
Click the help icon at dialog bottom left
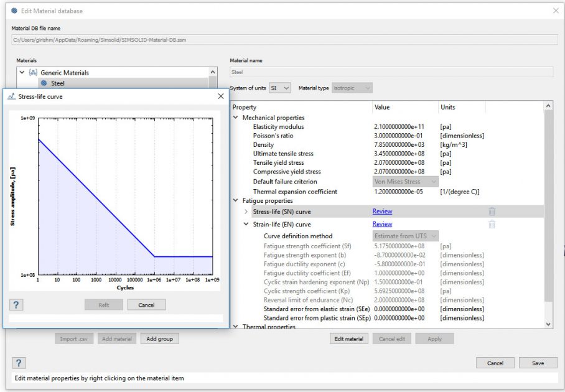[19, 363]
